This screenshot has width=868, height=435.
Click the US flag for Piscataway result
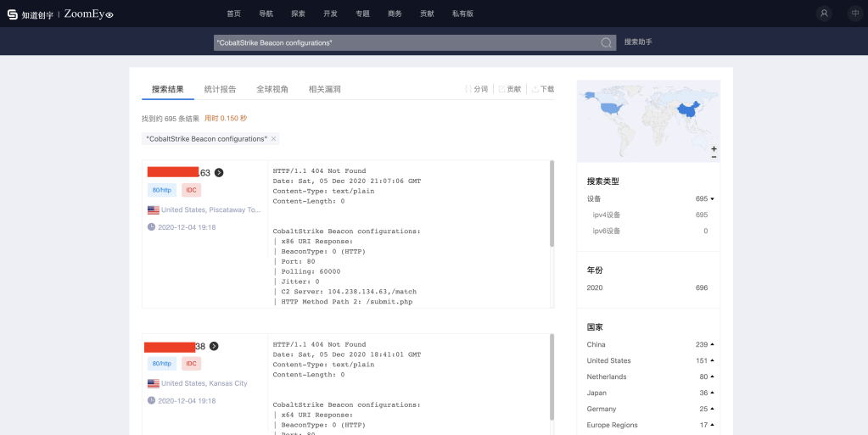pyautogui.click(x=154, y=209)
